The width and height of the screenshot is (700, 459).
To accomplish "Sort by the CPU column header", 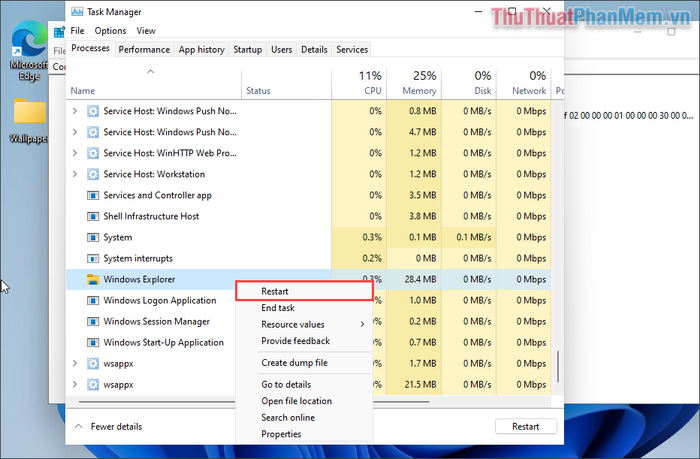I will coord(359,83).
